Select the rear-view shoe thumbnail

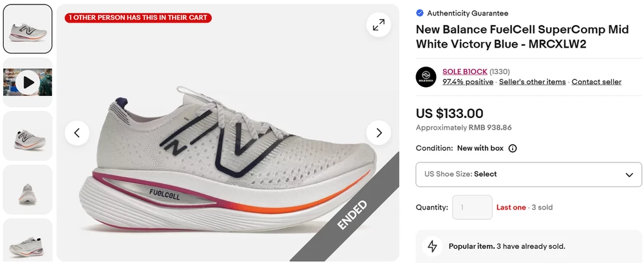(28, 190)
